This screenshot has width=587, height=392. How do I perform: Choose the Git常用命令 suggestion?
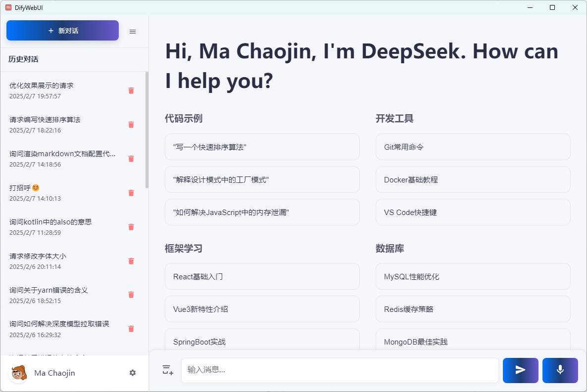point(473,147)
